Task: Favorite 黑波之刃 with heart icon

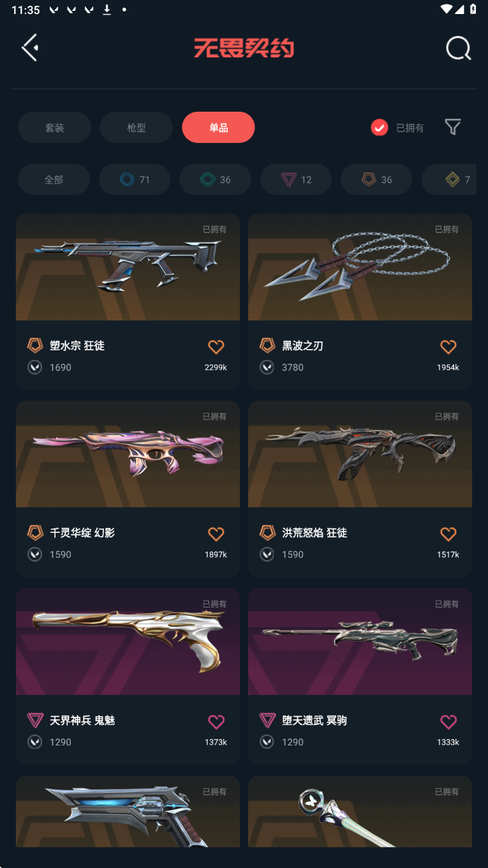Action: pyautogui.click(x=448, y=347)
